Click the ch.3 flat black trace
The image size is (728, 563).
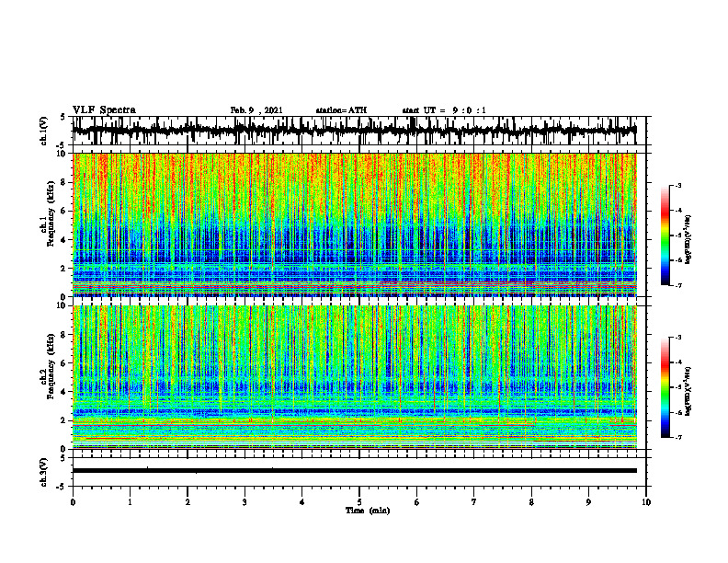354,471
